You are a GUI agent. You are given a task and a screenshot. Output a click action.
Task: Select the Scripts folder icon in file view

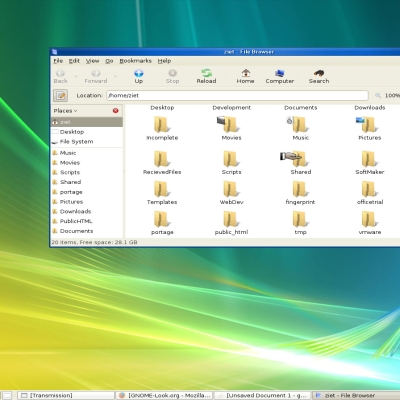click(231, 159)
